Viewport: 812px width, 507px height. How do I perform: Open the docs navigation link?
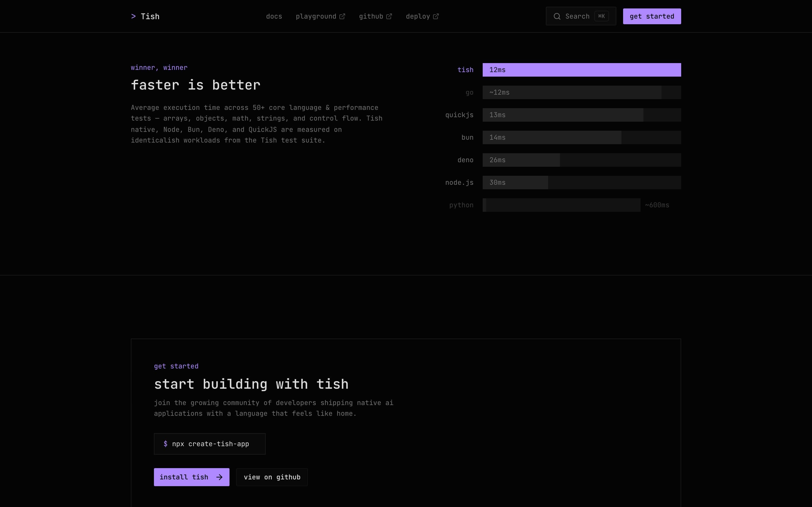point(274,16)
